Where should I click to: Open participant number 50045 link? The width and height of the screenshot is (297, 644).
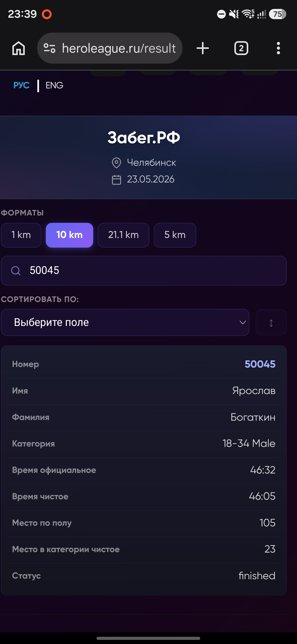point(260,364)
